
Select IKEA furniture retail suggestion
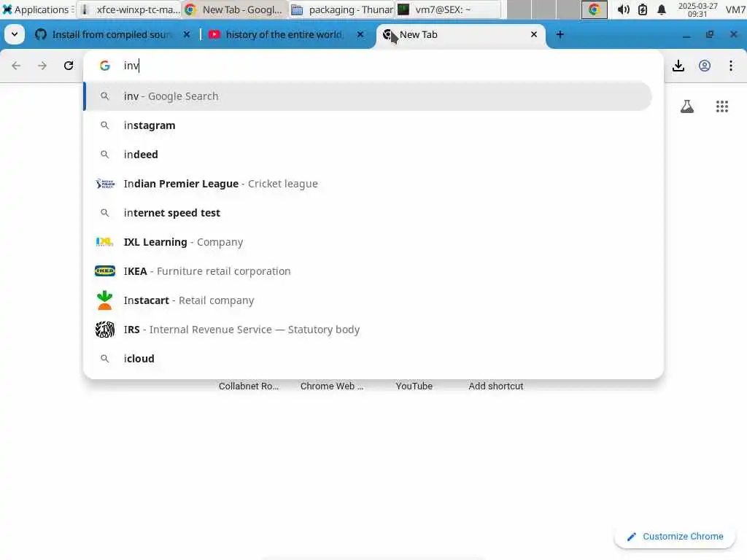tap(368, 271)
